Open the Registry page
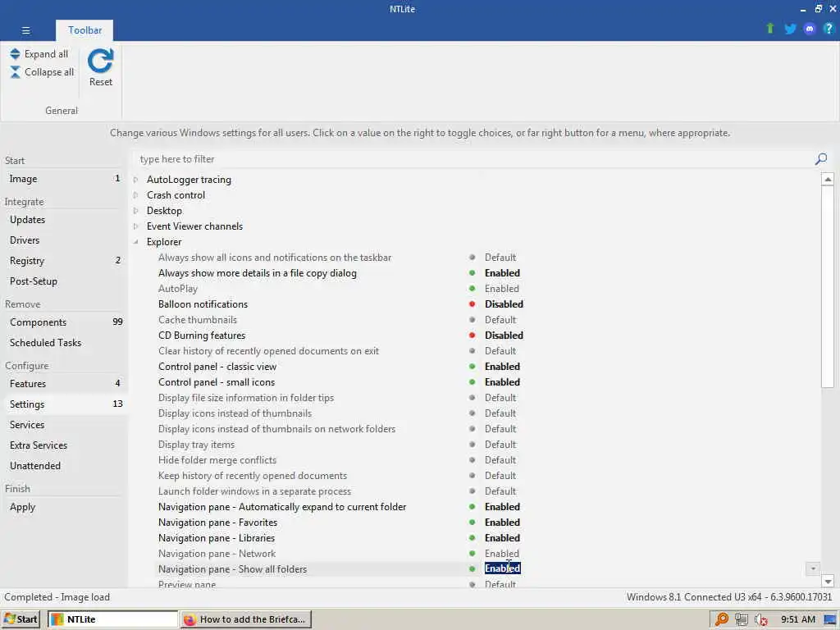This screenshot has width=840, height=630. tap(64, 261)
